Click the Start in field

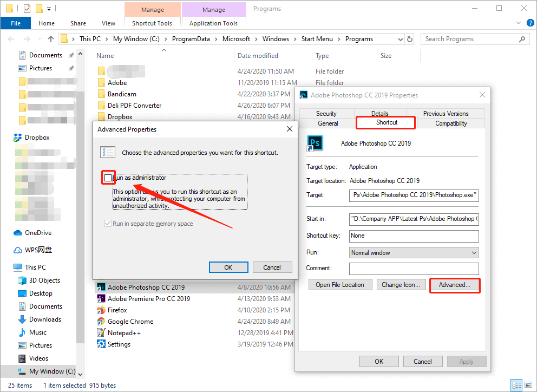coord(414,219)
